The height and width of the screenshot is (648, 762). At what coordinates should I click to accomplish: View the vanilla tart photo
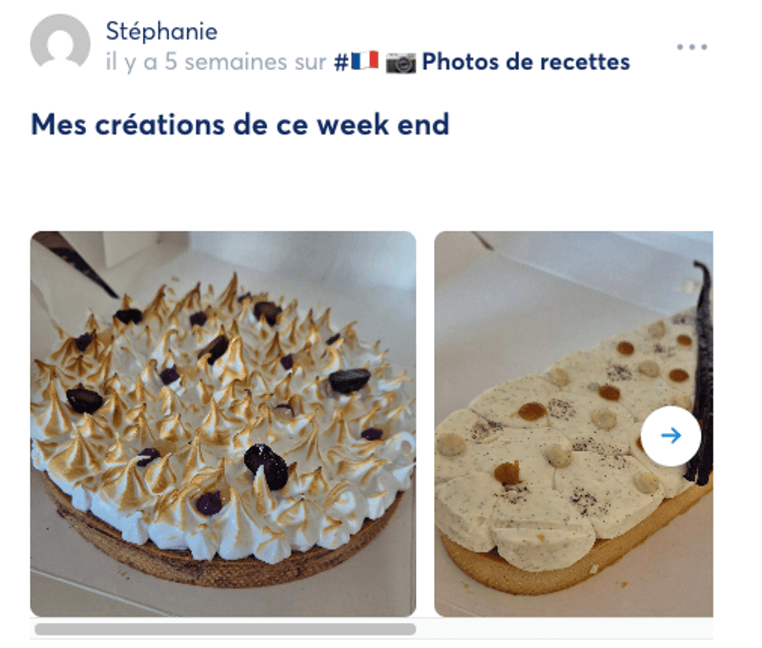click(x=573, y=423)
